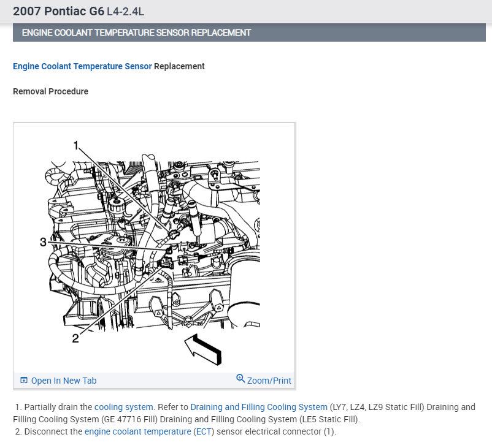Click the 'L4-2.4L' engine label
The height and width of the screenshot is (448, 492).
tap(126, 12)
